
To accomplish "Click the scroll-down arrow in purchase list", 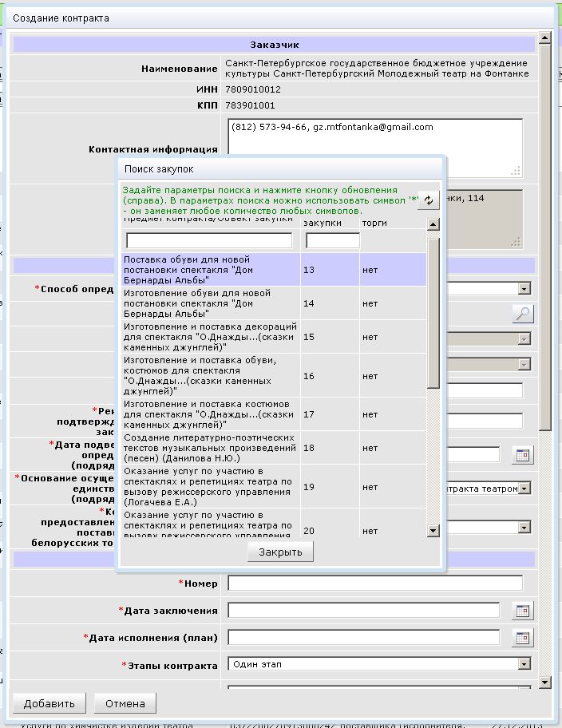I will (x=433, y=531).
